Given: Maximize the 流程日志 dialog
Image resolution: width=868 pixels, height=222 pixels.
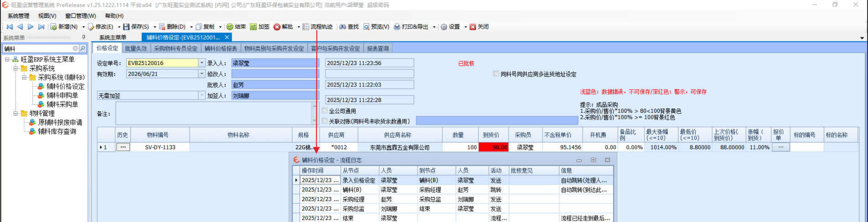Looking at the screenshot, I should 593,160.
